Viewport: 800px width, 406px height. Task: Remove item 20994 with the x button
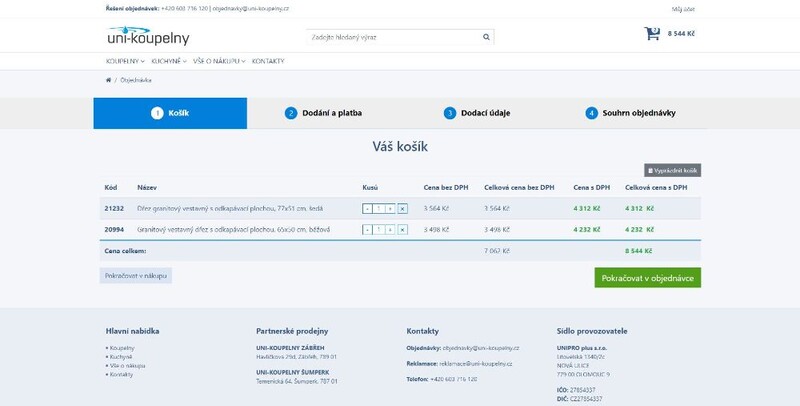[402, 229]
